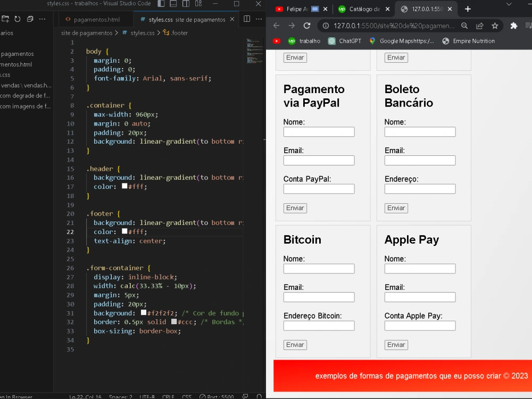Open Customize Layout icon in VS Code
Image resolution: width=532 pixels, height=399 pixels.
(x=198, y=4)
